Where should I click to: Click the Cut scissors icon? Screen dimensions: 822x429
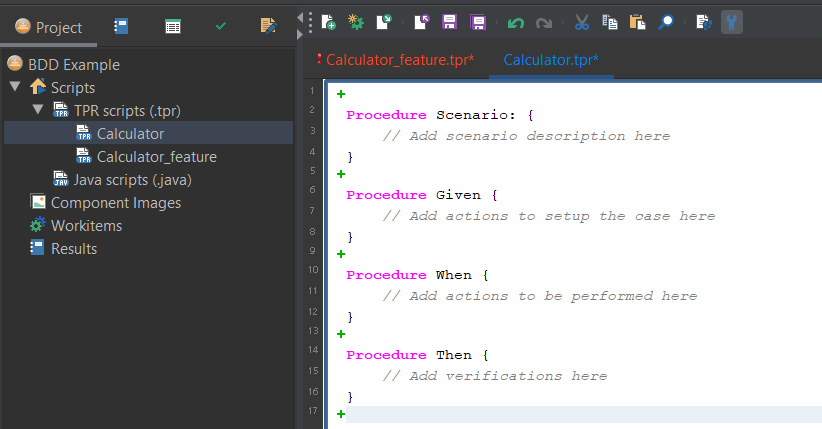point(581,21)
